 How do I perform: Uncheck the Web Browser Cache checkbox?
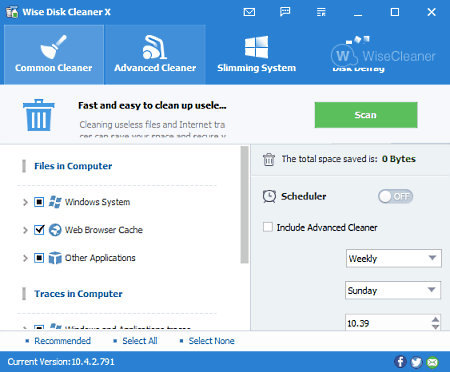39,230
